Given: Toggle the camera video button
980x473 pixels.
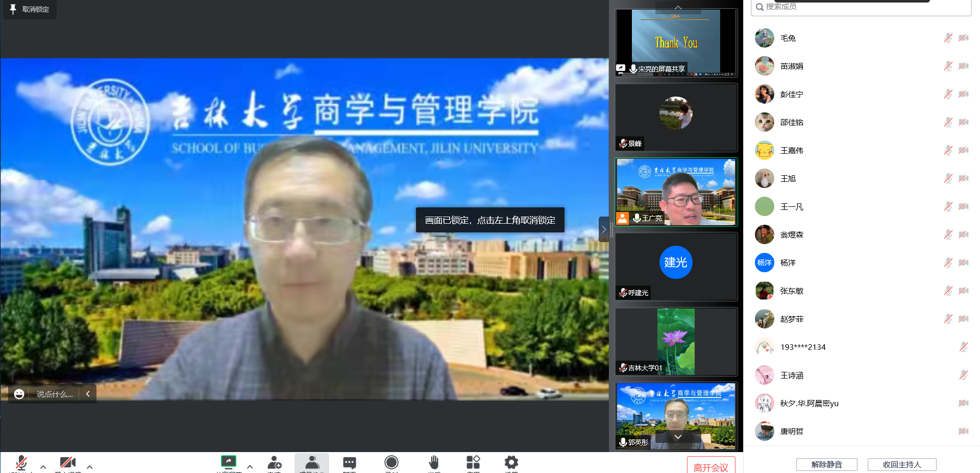Looking at the screenshot, I should 67,462.
